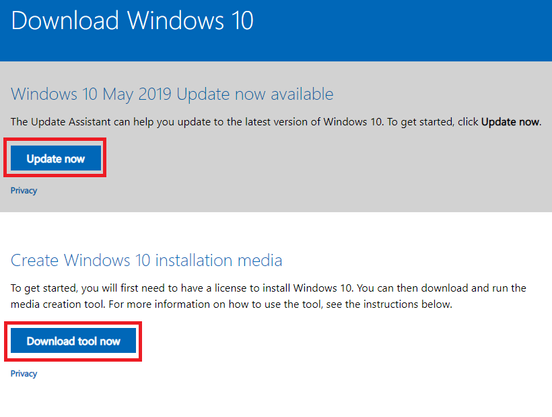Click the Download tool now button
The height and width of the screenshot is (417, 552).
[73, 341]
